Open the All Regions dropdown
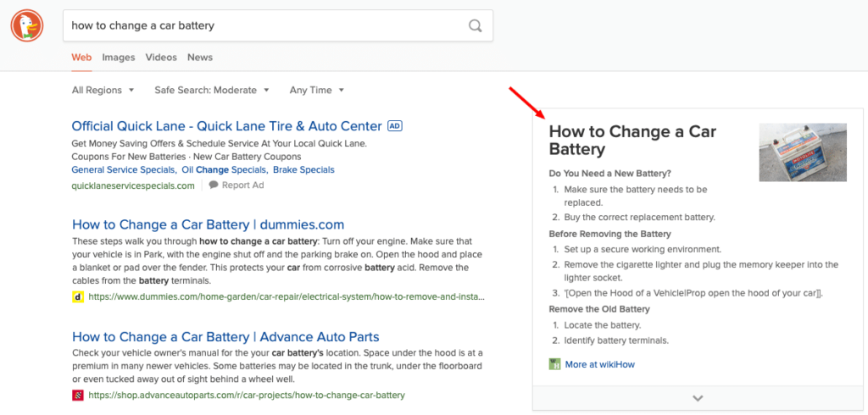The image size is (868, 415). pyautogui.click(x=103, y=90)
